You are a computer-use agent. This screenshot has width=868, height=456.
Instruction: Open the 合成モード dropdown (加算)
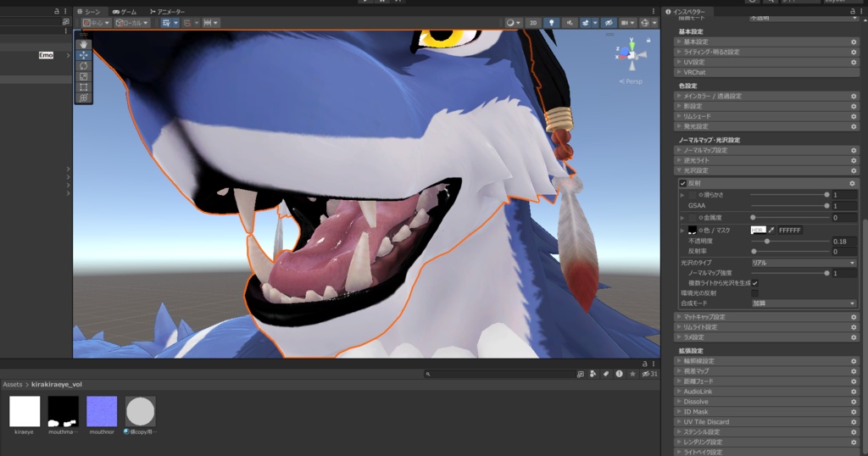(x=804, y=303)
